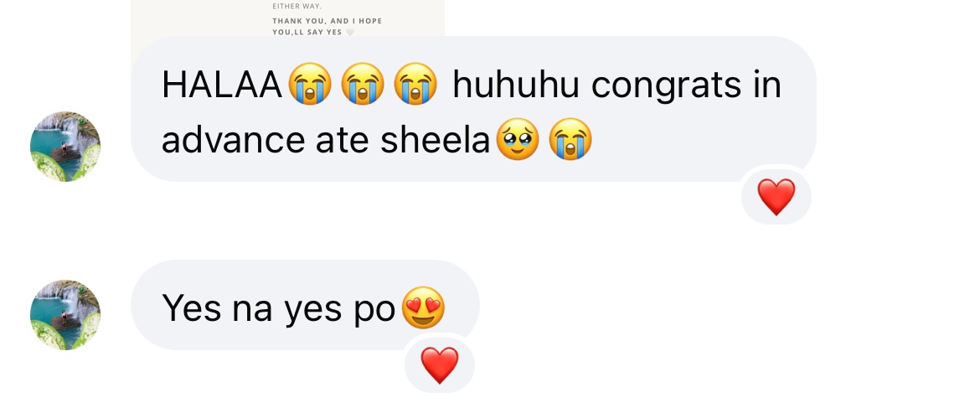This screenshot has height=408, width=980.
Task: Click the pleading face emoji after sheela
Action: click(x=518, y=139)
